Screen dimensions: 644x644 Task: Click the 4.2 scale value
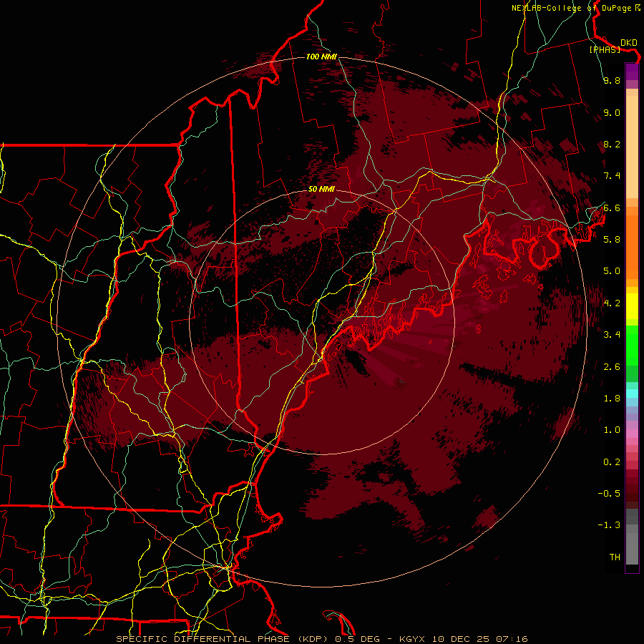[x=612, y=303]
